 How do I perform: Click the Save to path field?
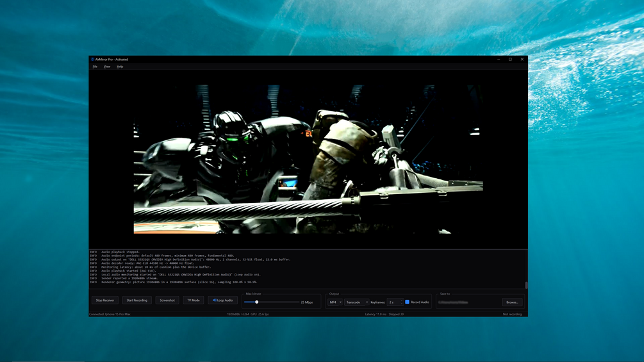468,302
